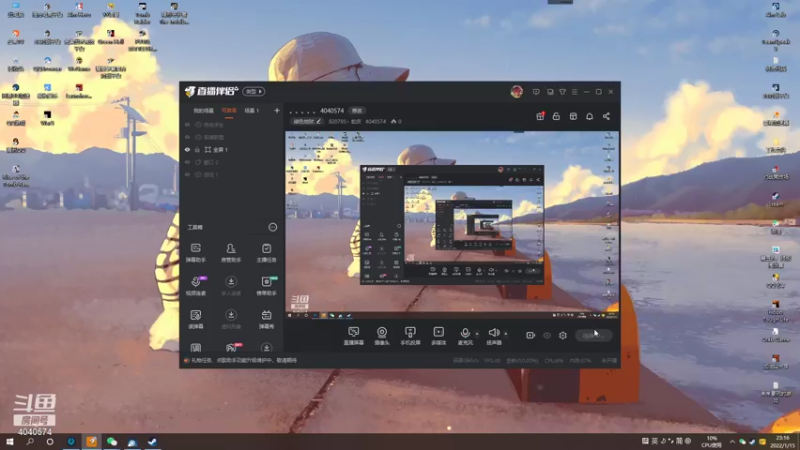Click the preview canvas thumbnail

click(452, 226)
